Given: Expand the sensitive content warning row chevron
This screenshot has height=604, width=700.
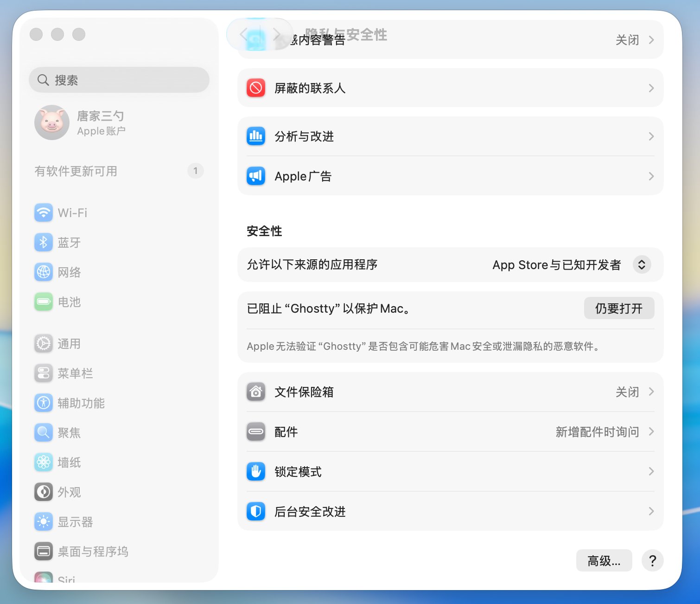Looking at the screenshot, I should click(x=651, y=40).
